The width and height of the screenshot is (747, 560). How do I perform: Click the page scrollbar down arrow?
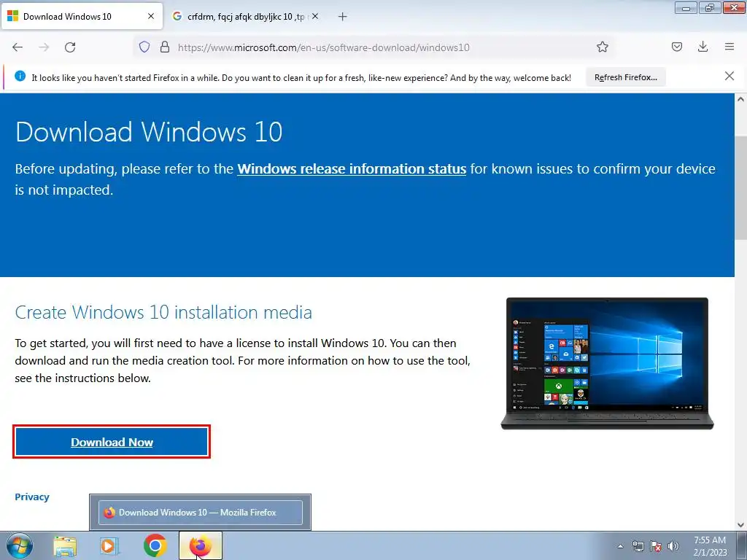pyautogui.click(x=740, y=525)
